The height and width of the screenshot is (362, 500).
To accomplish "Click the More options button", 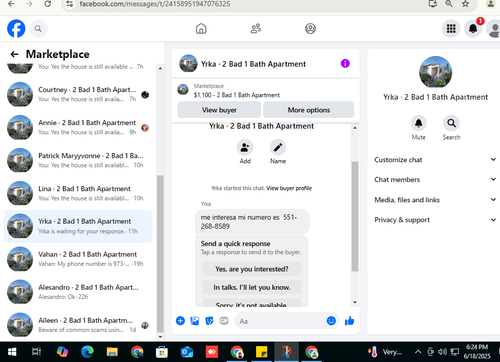I will click(309, 110).
